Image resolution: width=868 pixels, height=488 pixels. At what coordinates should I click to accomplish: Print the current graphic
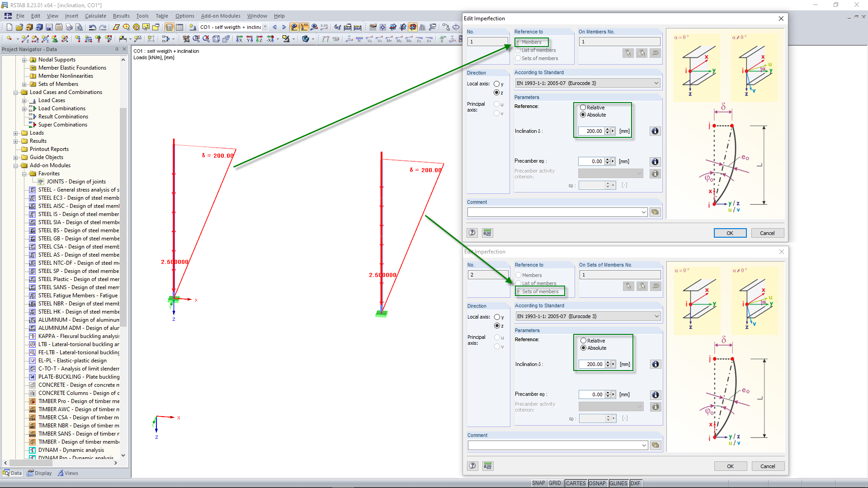pyautogui.click(x=69, y=27)
